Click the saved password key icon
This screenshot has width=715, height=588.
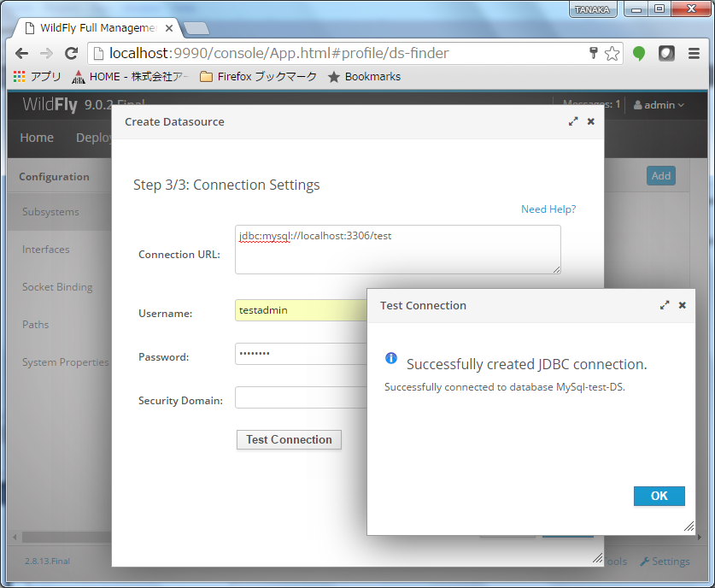pyautogui.click(x=593, y=53)
